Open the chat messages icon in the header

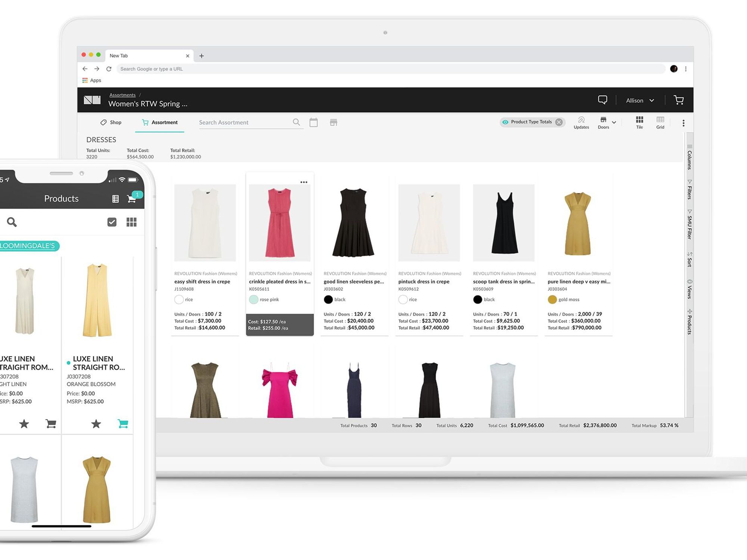pos(602,100)
